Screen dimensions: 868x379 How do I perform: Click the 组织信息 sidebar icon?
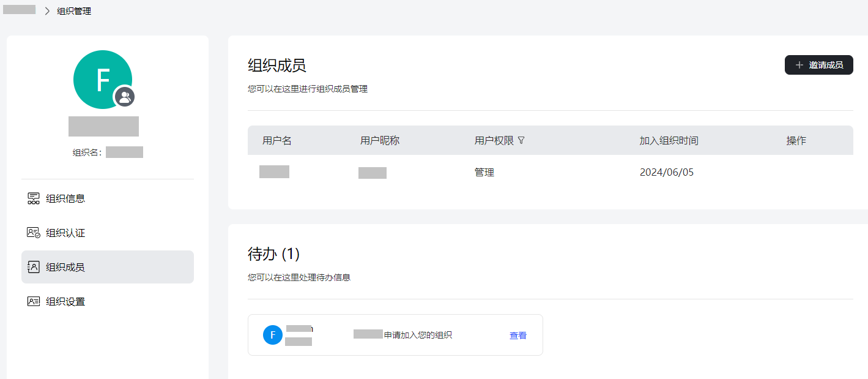[x=34, y=198]
